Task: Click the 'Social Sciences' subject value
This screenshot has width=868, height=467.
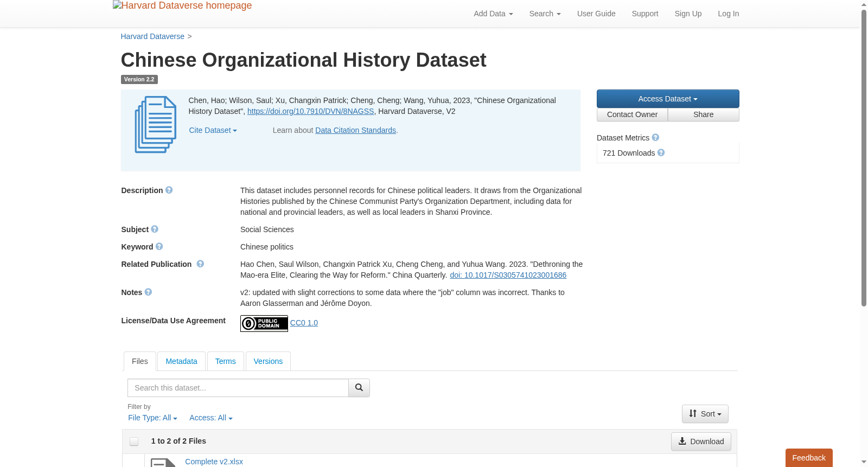Action: pos(267,229)
